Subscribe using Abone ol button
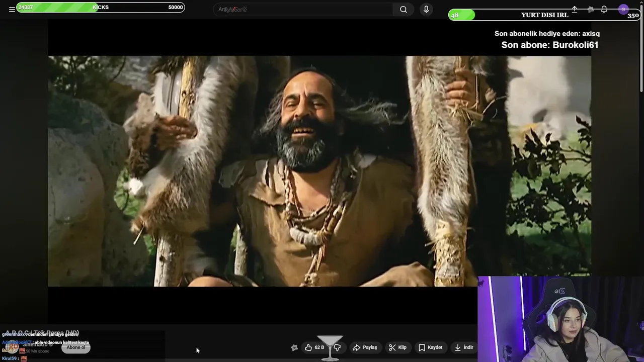This screenshot has width=644, height=362. pos(76,347)
